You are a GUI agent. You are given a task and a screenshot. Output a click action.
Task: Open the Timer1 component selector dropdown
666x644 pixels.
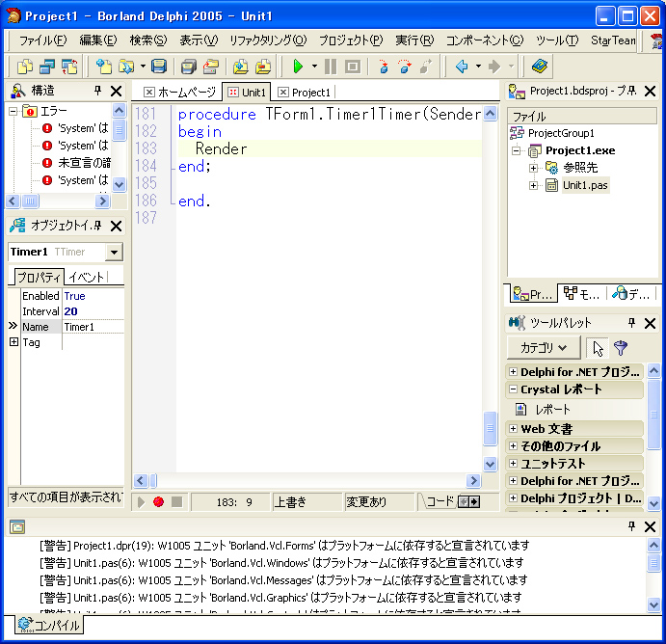point(114,252)
